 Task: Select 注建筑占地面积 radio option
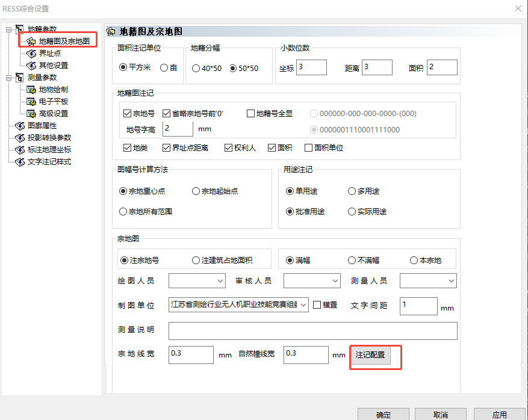click(x=196, y=261)
